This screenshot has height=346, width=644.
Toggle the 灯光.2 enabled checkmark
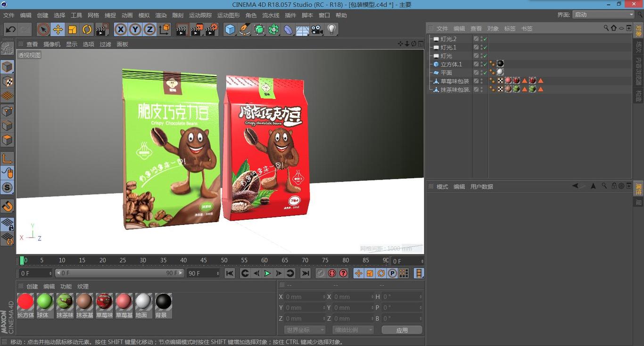pyautogui.click(x=485, y=39)
